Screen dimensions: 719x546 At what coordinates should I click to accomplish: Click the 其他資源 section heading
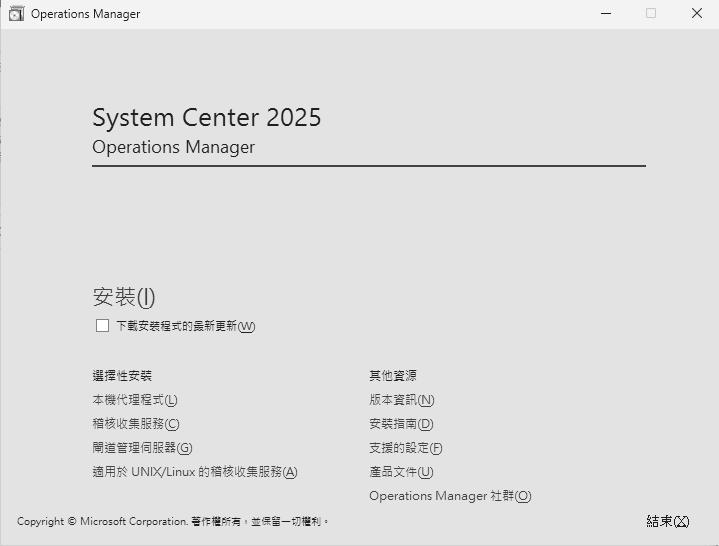click(393, 376)
